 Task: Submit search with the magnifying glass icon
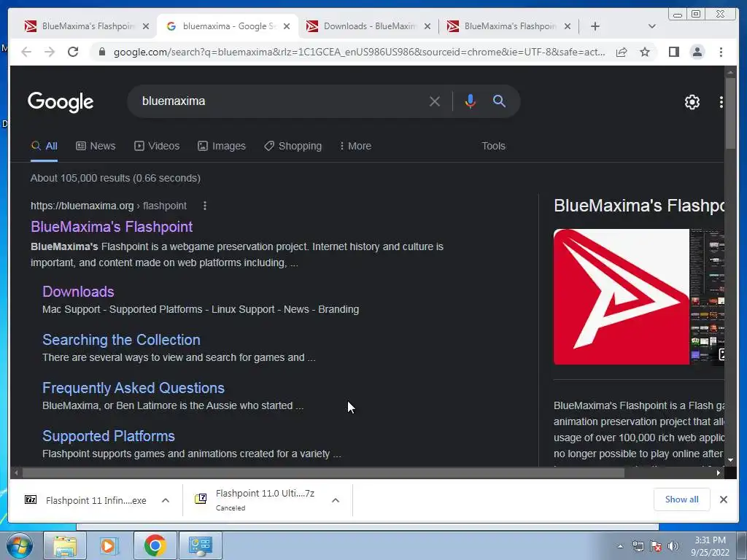(499, 101)
